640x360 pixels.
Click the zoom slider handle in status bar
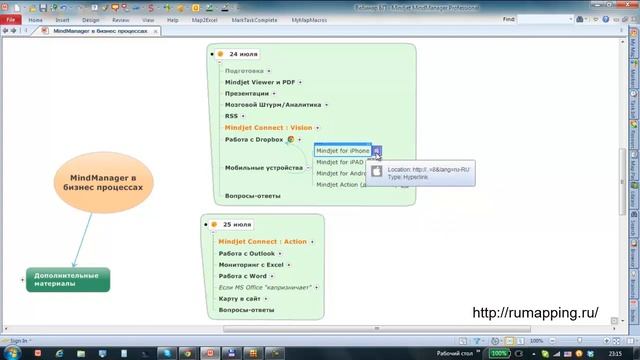(x=580, y=340)
